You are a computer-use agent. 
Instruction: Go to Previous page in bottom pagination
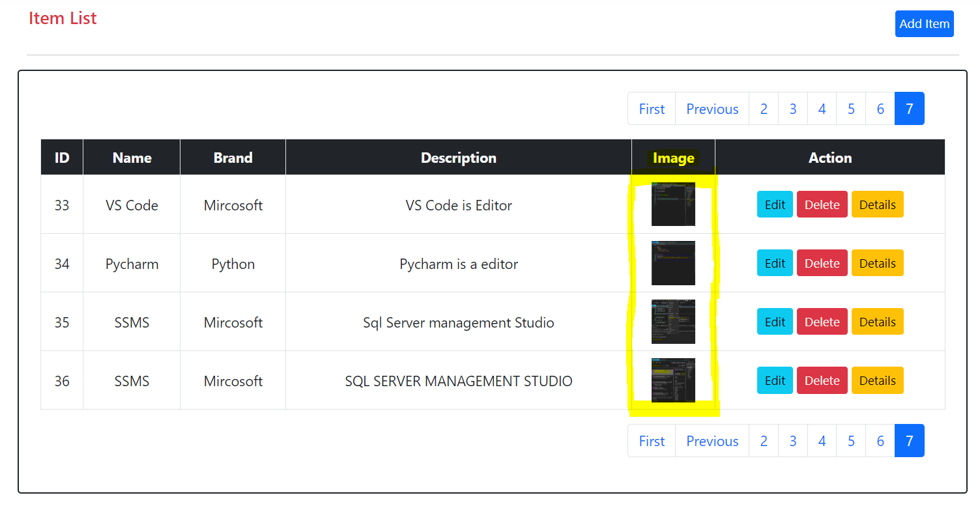pos(712,441)
